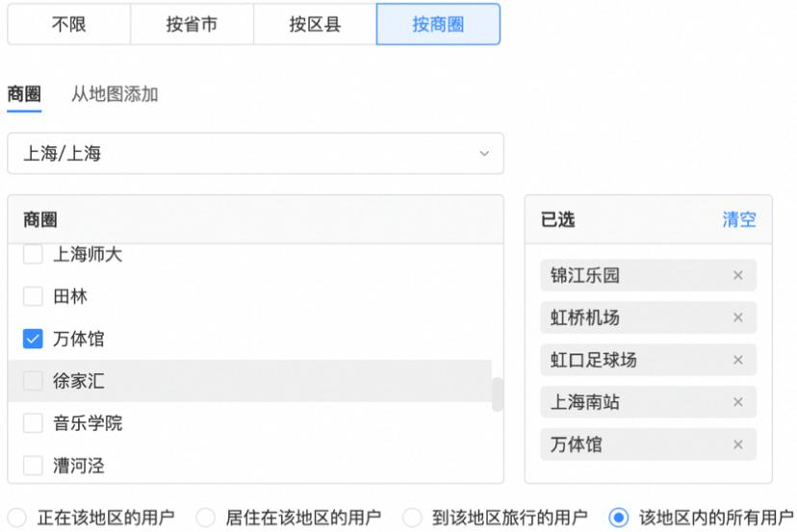Remove 上海南站 from selected list
Image resolution: width=797 pixels, height=532 pixels.
point(738,402)
